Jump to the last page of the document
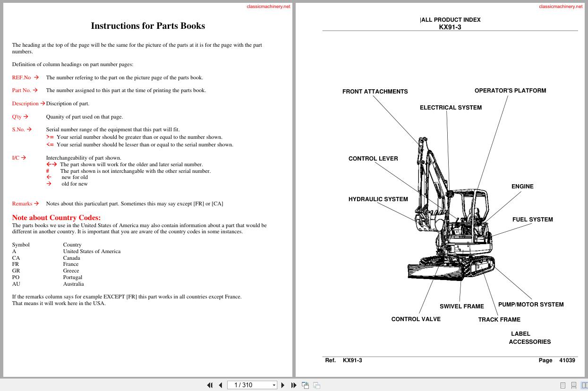Screen dimensions: 588x391 [294, 385]
